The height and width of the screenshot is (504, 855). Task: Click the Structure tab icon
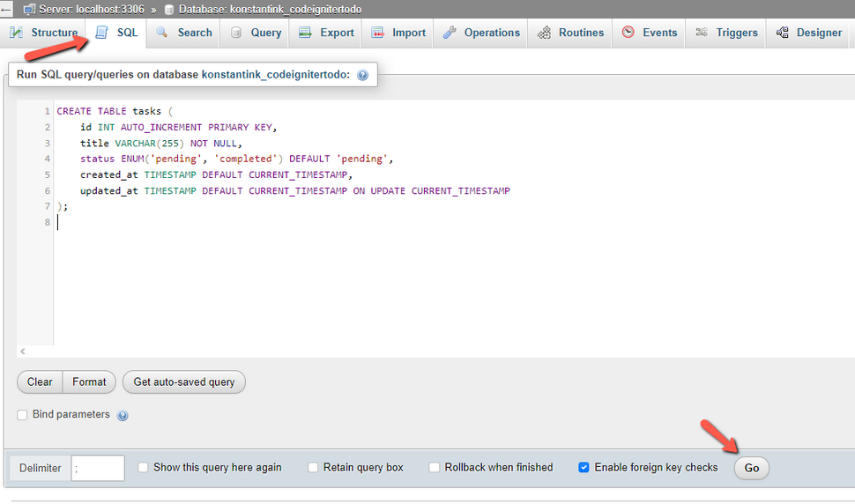coord(17,33)
